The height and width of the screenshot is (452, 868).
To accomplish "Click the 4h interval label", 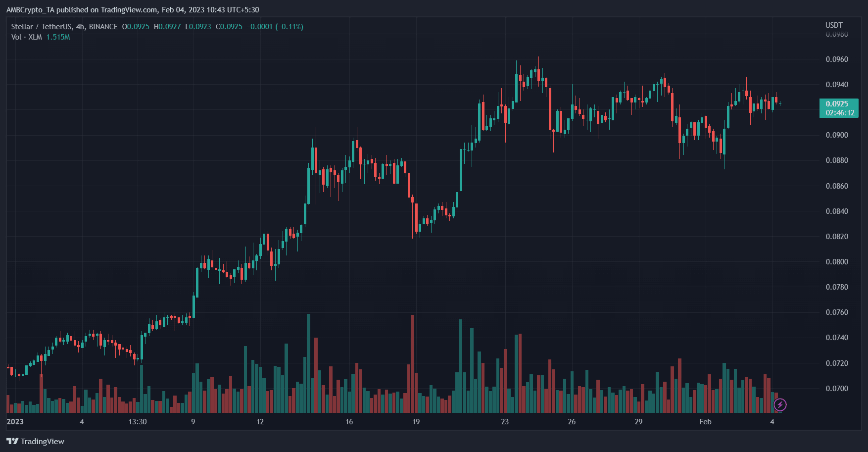I will coord(80,27).
